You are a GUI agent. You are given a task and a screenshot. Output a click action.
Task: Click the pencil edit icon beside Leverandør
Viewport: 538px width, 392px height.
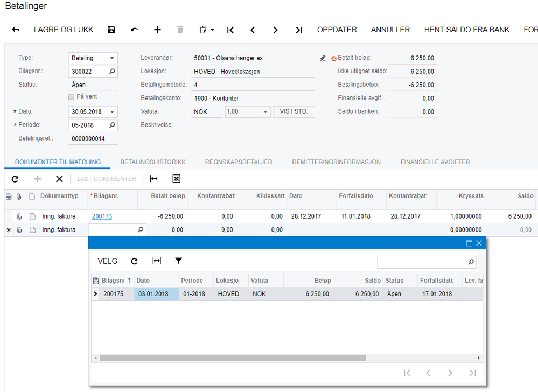323,58
